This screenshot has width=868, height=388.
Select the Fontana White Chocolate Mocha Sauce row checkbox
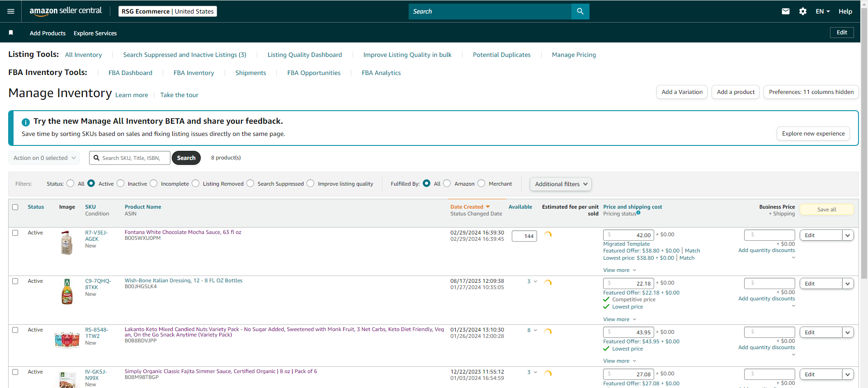[x=15, y=233]
